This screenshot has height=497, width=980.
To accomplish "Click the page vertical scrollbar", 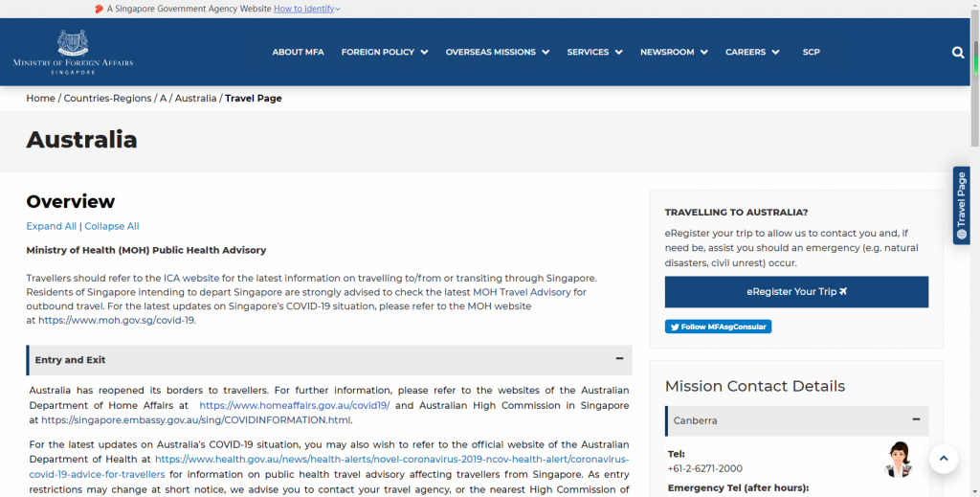I will pos(975,94).
